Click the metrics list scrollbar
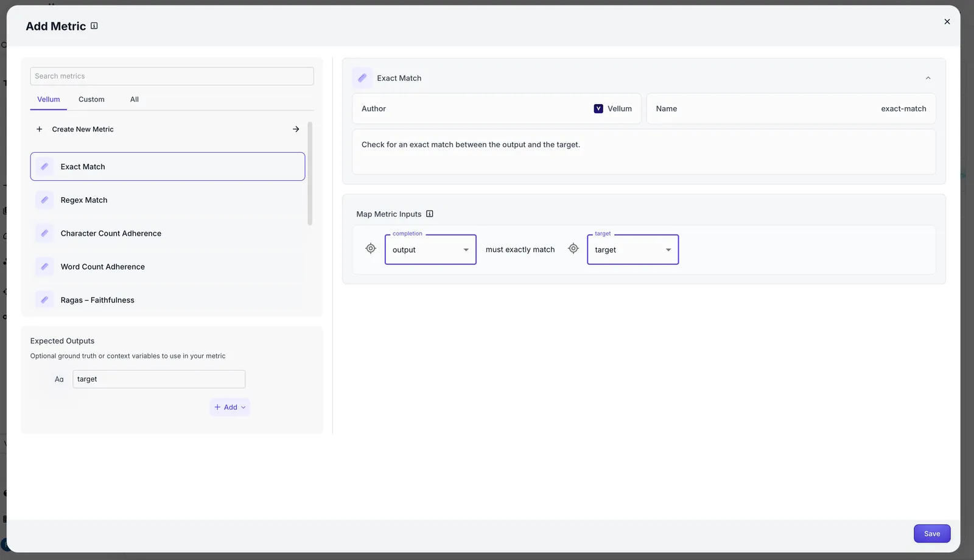 [x=310, y=173]
